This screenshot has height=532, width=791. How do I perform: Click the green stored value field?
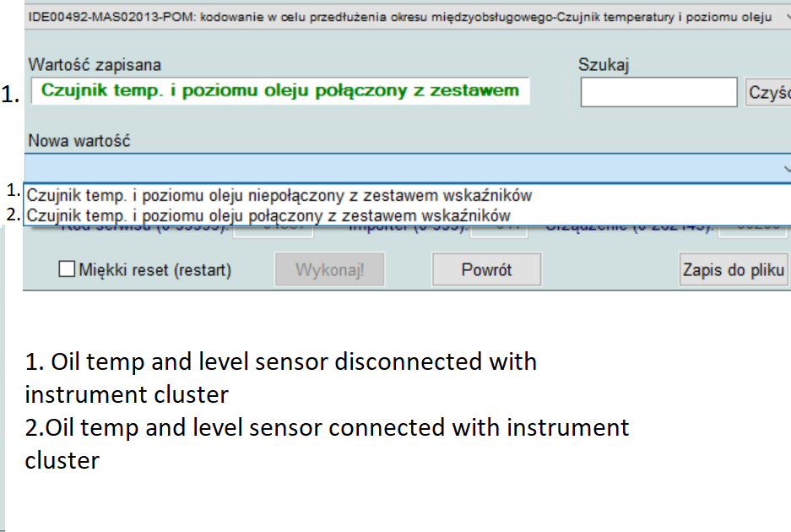click(x=280, y=90)
